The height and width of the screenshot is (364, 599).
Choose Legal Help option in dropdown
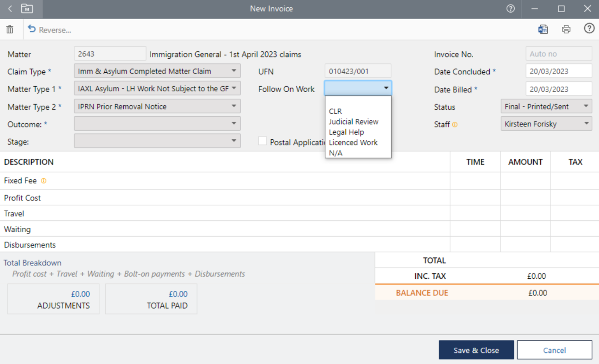click(346, 132)
